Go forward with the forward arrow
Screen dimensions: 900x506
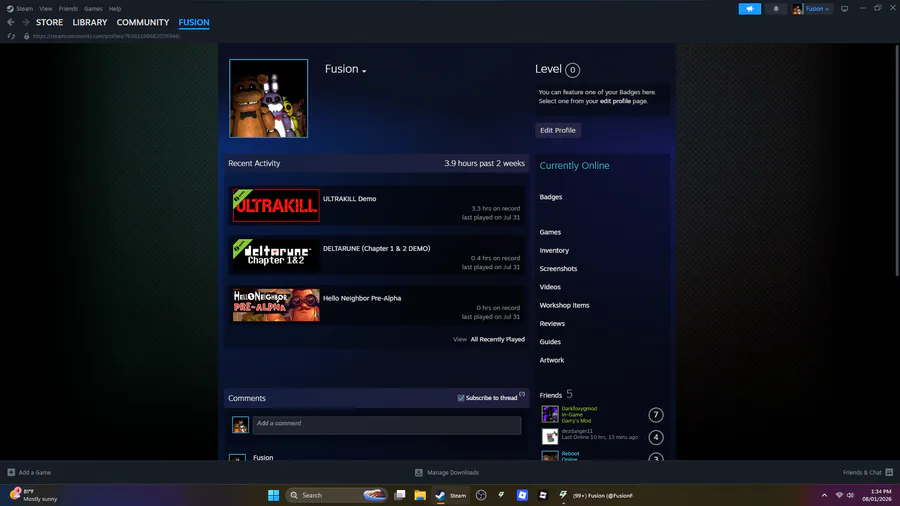25,22
